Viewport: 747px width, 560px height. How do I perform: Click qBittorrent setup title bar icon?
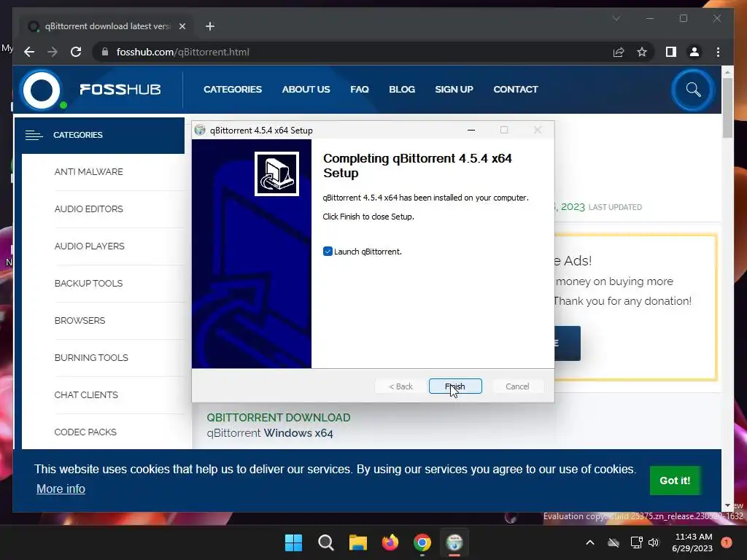(x=200, y=130)
